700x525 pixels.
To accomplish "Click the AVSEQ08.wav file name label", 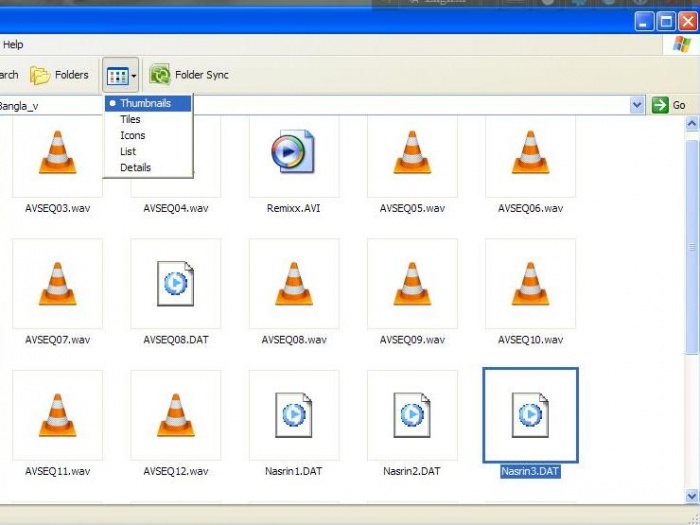I will pyautogui.click(x=294, y=340).
